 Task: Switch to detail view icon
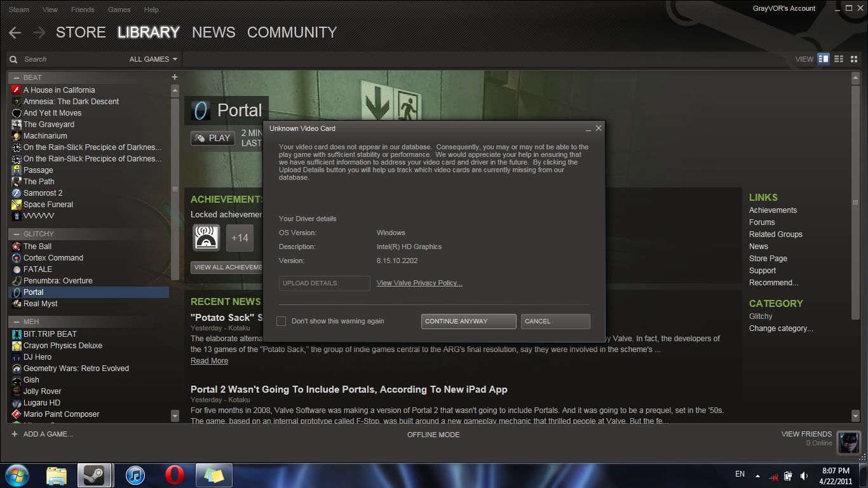click(824, 59)
